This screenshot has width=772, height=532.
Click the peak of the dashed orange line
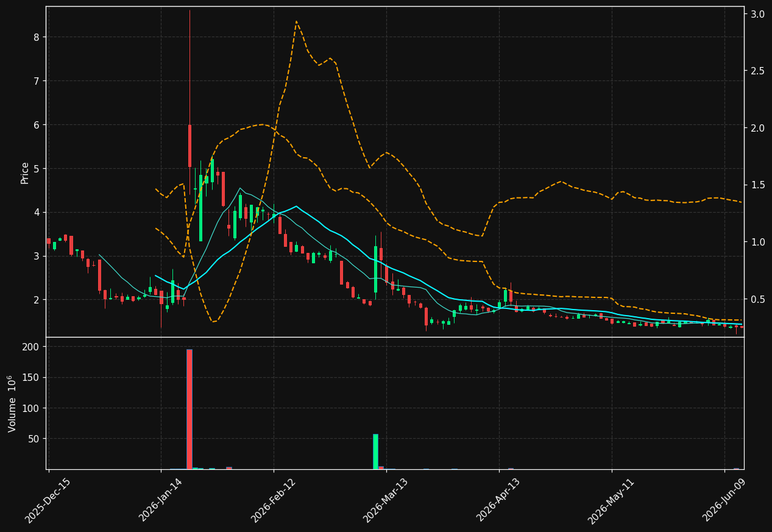tap(296, 21)
